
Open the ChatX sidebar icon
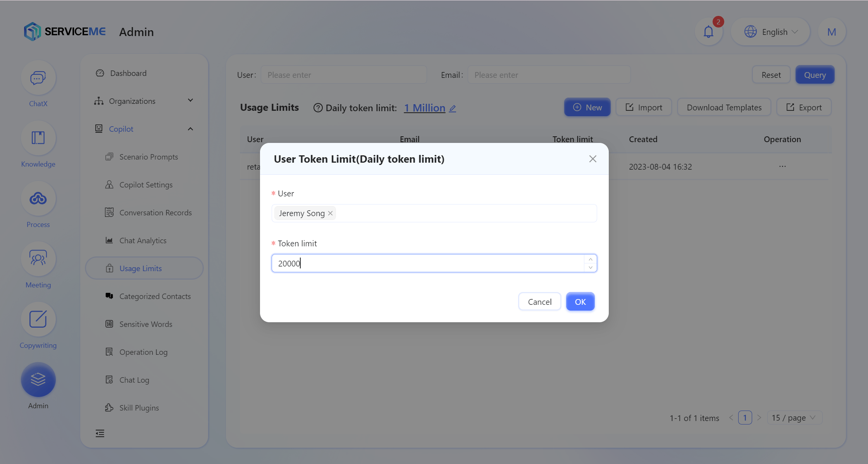[x=38, y=78]
